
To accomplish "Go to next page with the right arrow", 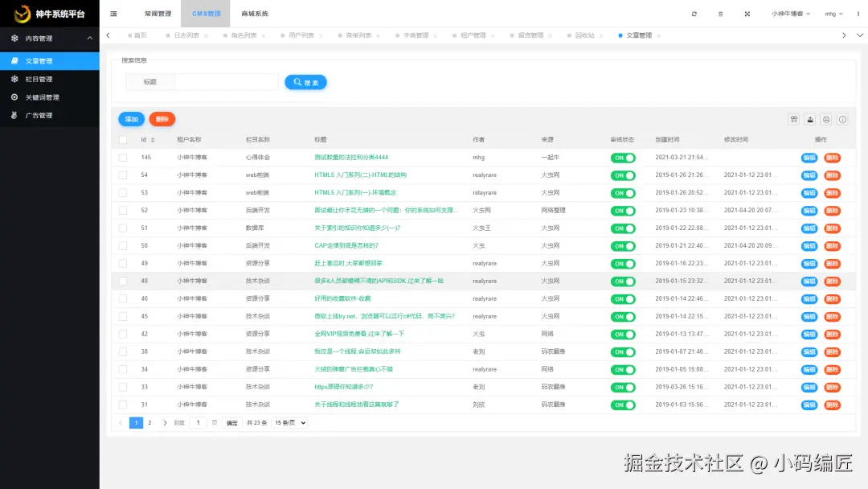I will click(x=165, y=422).
